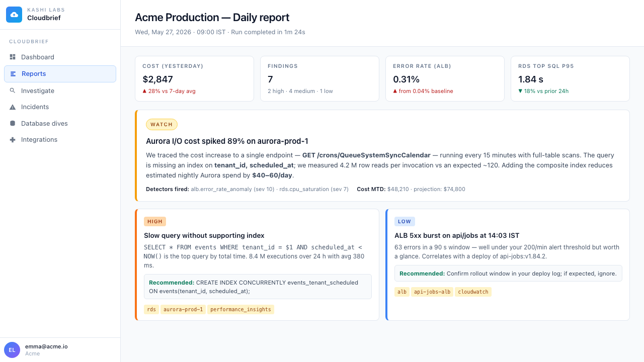
Task: Click the 0.31% error rate value
Action: coord(406,79)
